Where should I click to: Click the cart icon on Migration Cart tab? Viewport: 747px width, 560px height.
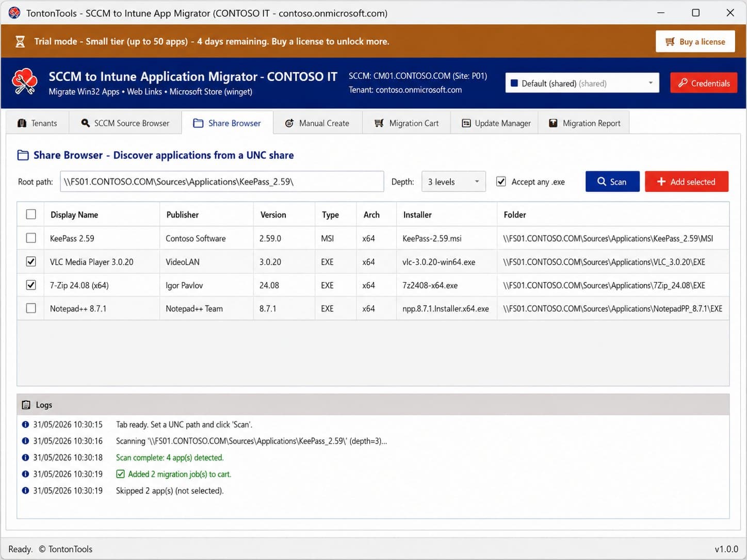[379, 123]
